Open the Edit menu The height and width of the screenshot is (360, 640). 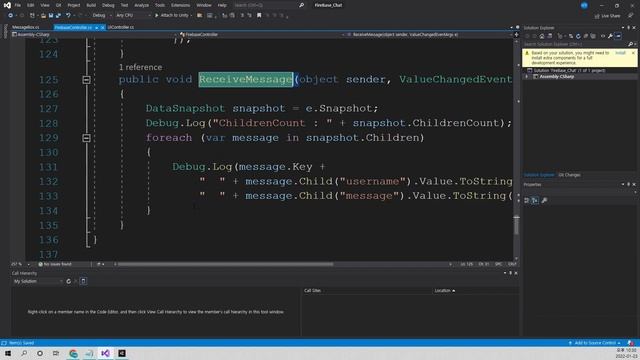pyautogui.click(x=31, y=5)
